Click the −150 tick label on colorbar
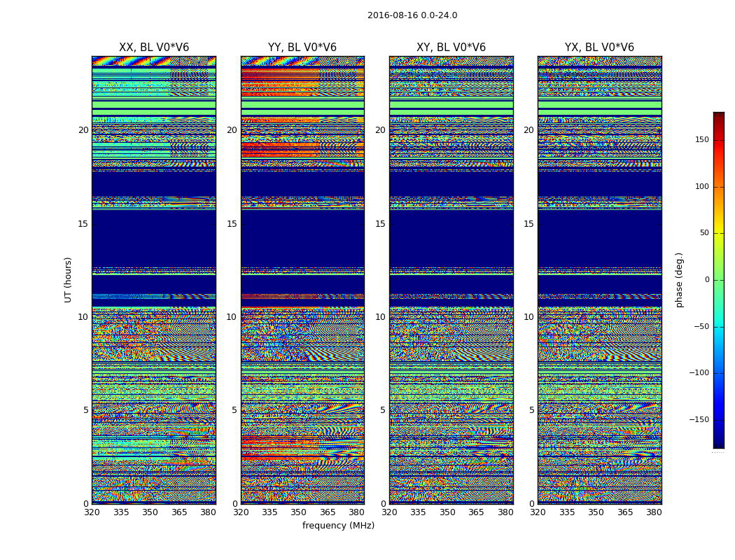 pos(699,420)
